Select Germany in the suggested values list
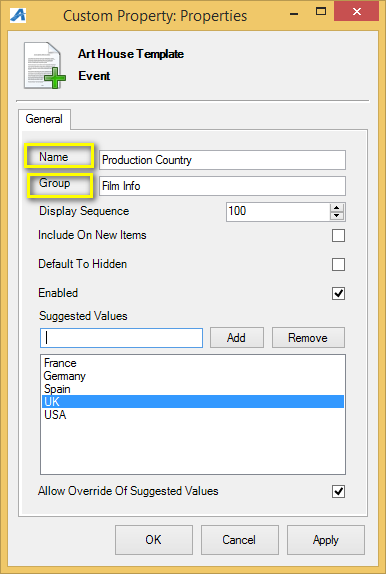Image resolution: width=386 pixels, height=574 pixels. (193, 376)
